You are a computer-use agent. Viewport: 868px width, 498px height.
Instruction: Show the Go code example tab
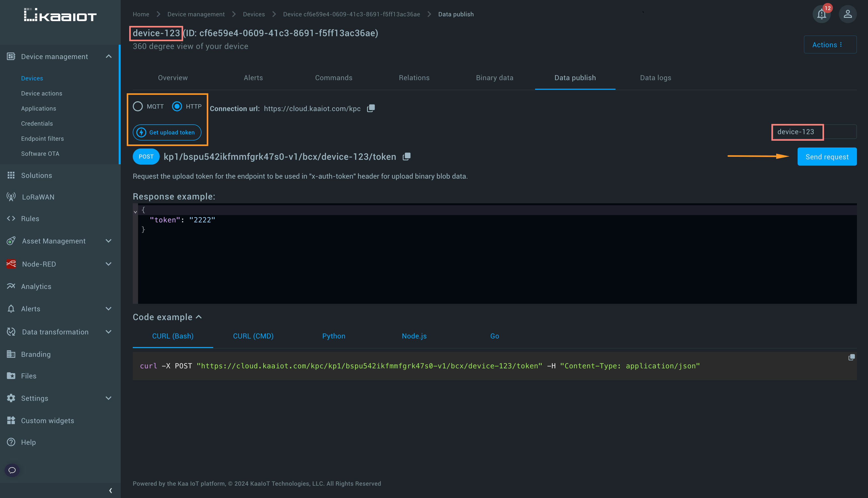point(495,336)
